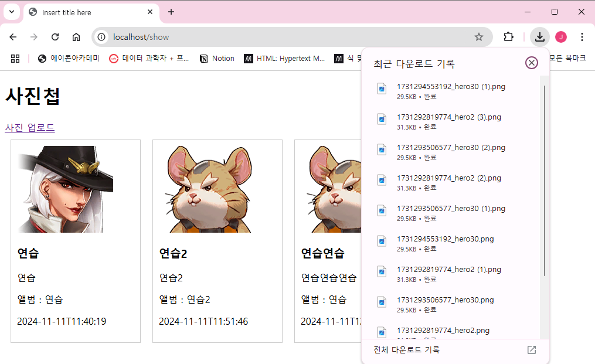Open download 1731292819774_hero2 (2).png
595x364 pixels.
click(x=451, y=182)
